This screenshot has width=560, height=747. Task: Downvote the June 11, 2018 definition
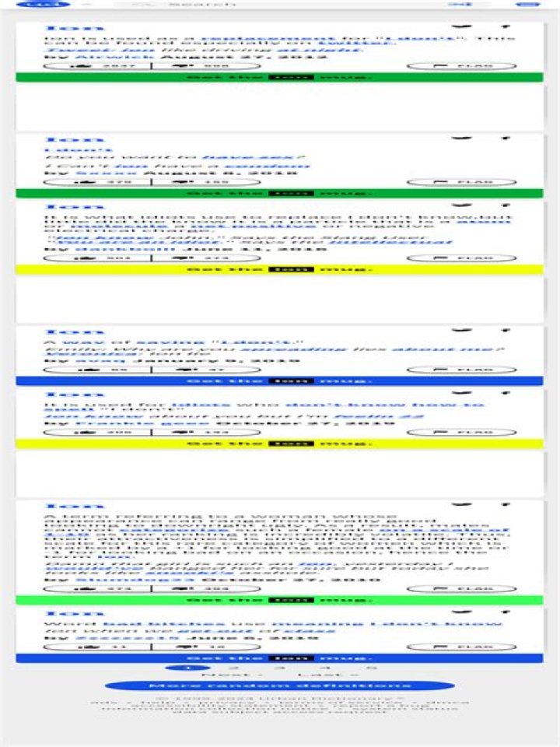click(206, 258)
